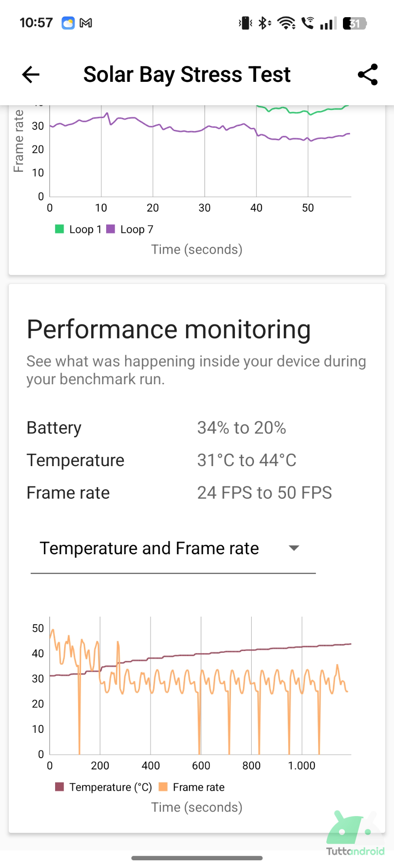
Task: Tap the weather app notification icon
Action: (68, 23)
